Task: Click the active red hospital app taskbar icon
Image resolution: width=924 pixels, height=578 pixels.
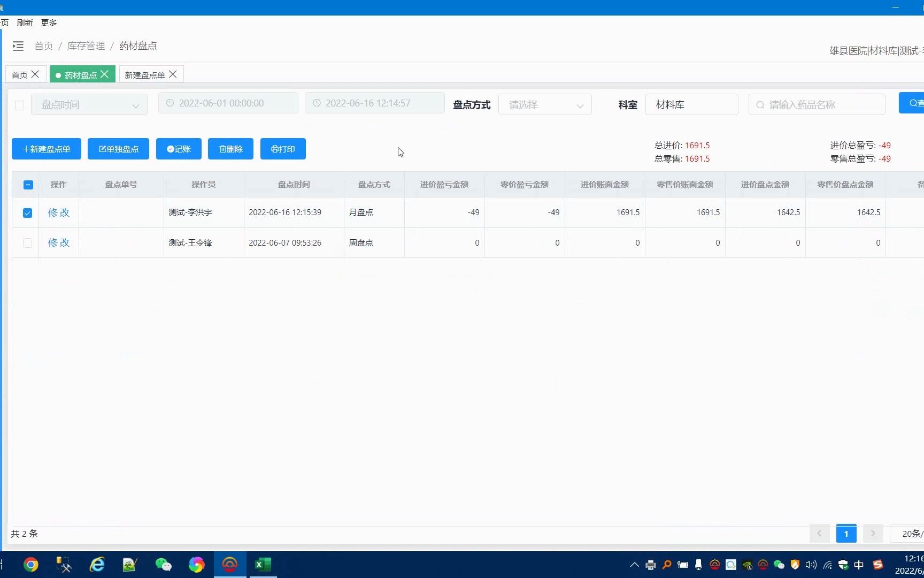Action: coord(230,565)
